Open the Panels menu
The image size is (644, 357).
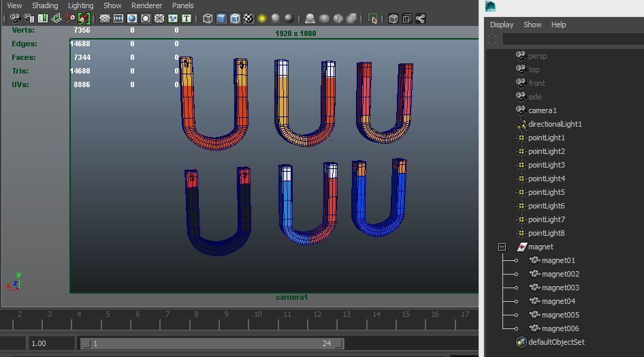[x=182, y=5]
